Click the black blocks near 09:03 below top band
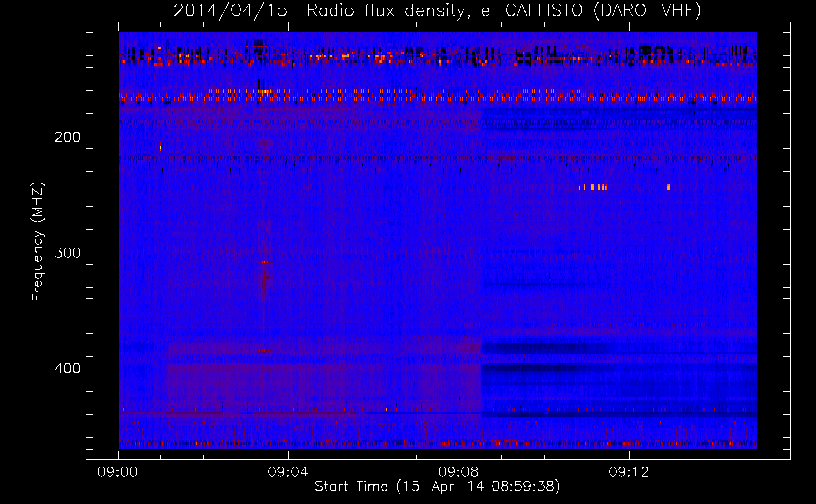This screenshot has height=504, width=816. [x=261, y=83]
